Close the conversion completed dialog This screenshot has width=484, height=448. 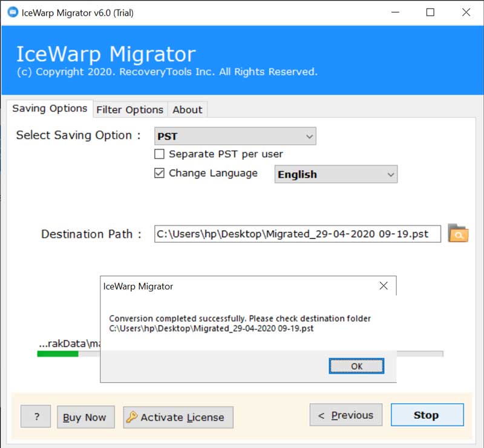coord(384,286)
